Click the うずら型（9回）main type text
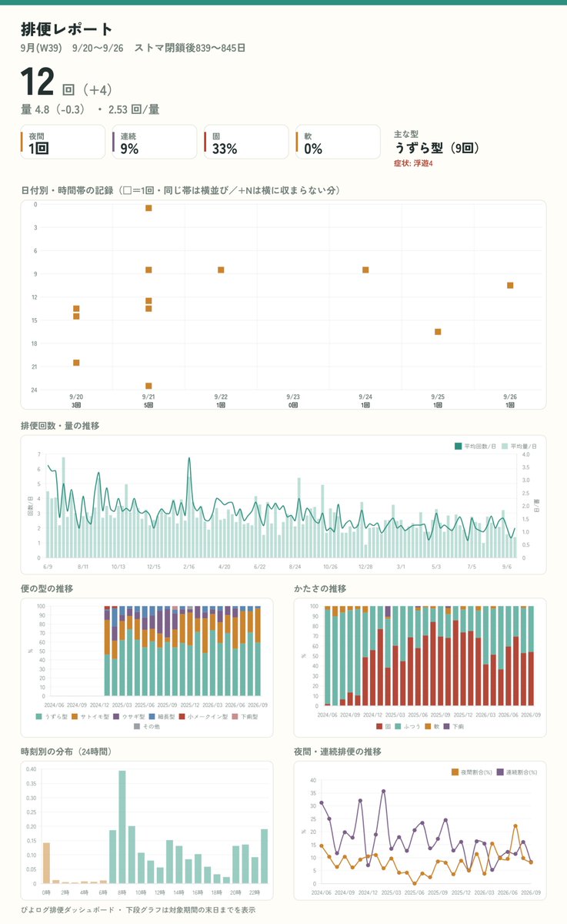The height and width of the screenshot is (924, 567). click(x=438, y=148)
